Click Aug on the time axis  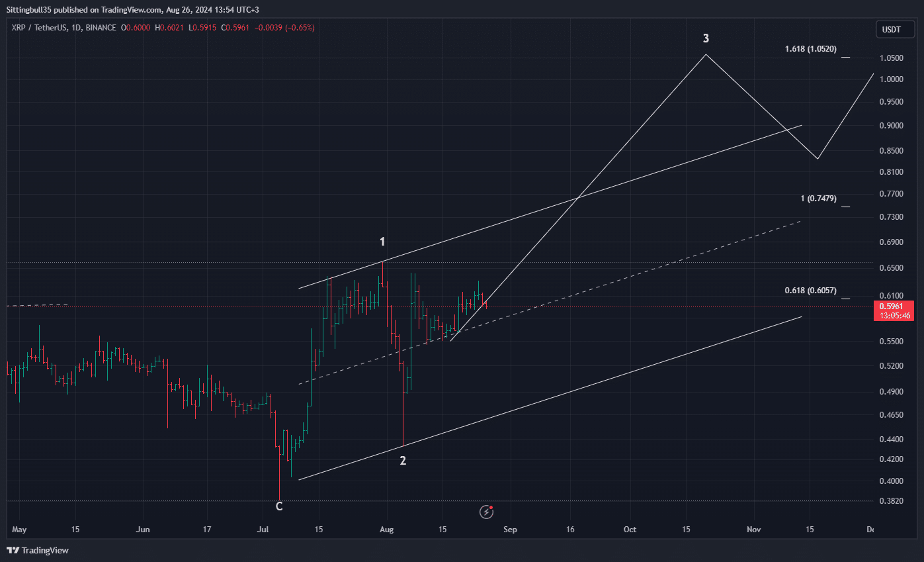point(388,530)
